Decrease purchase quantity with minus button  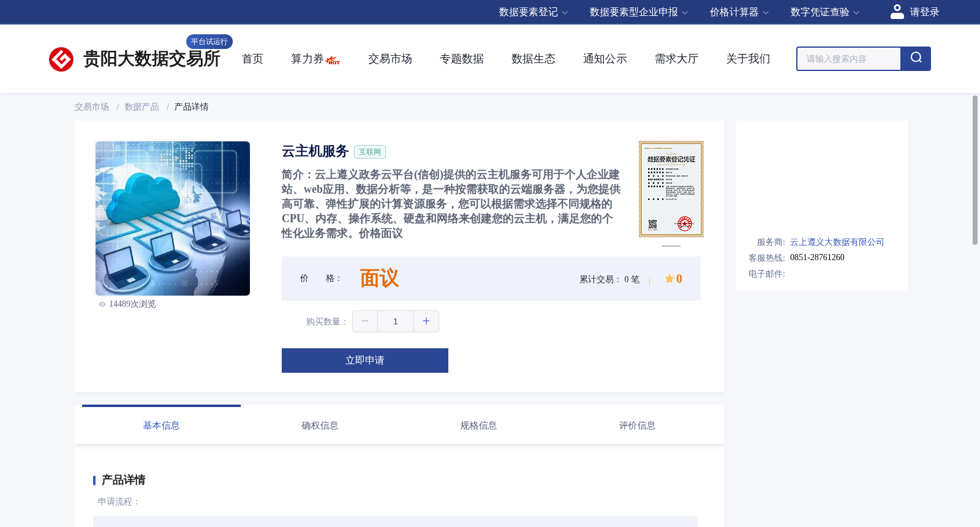pos(365,321)
